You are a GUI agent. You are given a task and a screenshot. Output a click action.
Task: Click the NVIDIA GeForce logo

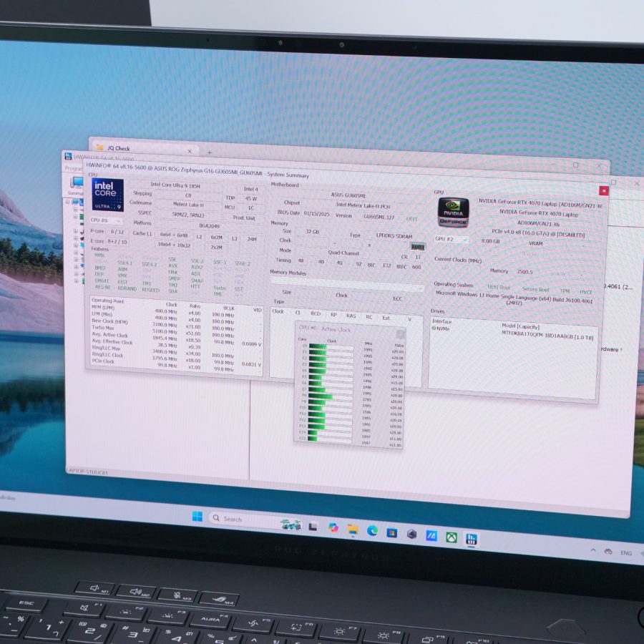point(454,212)
